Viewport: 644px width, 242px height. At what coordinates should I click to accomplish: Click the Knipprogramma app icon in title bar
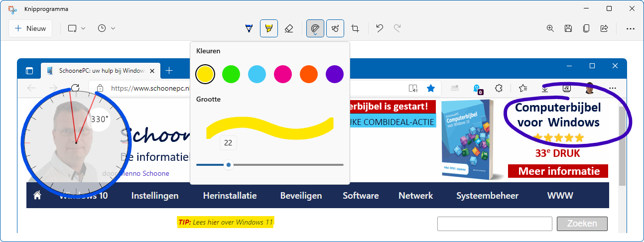click(x=12, y=9)
